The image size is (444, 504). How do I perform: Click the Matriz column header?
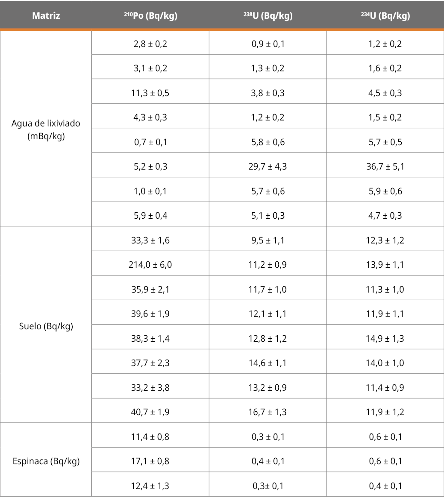pos(46,16)
